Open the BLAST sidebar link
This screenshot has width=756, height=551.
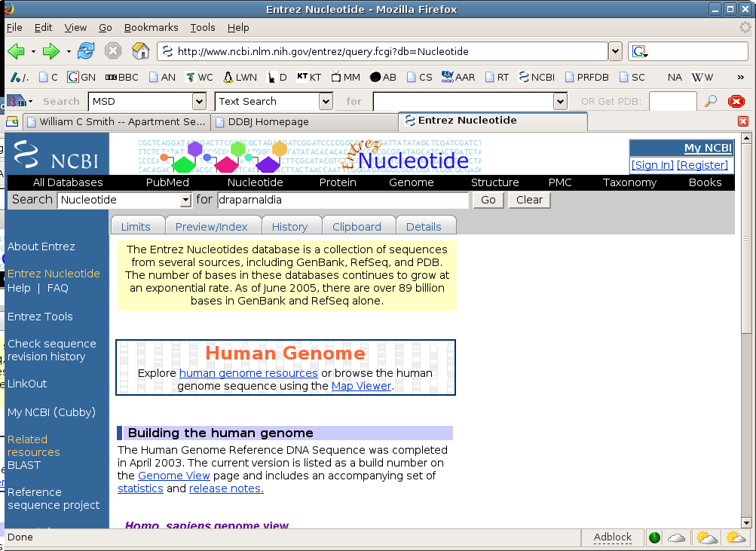tap(24, 465)
